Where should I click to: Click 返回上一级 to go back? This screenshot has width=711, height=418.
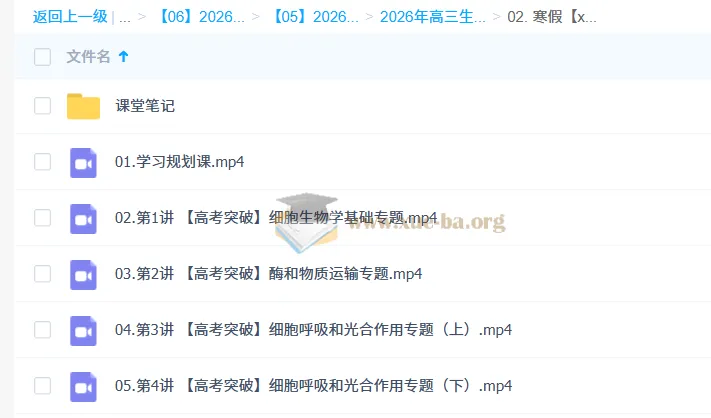pos(70,17)
